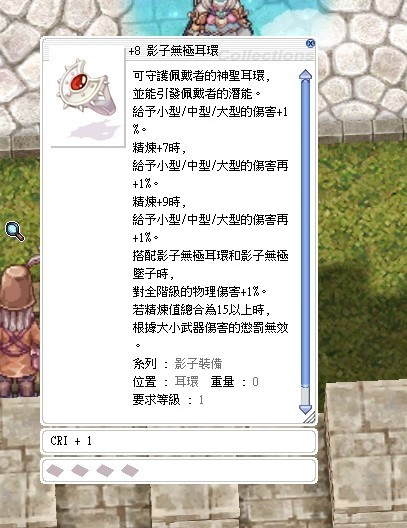The image size is (407, 528).
Task: Click the 要求等級 requirement line
Action: tap(168, 400)
